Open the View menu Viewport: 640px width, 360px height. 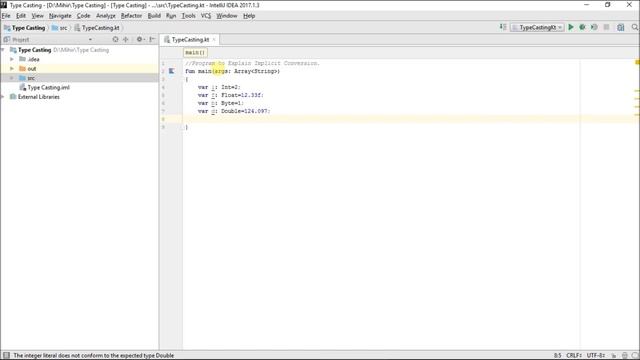pyautogui.click(x=38, y=16)
